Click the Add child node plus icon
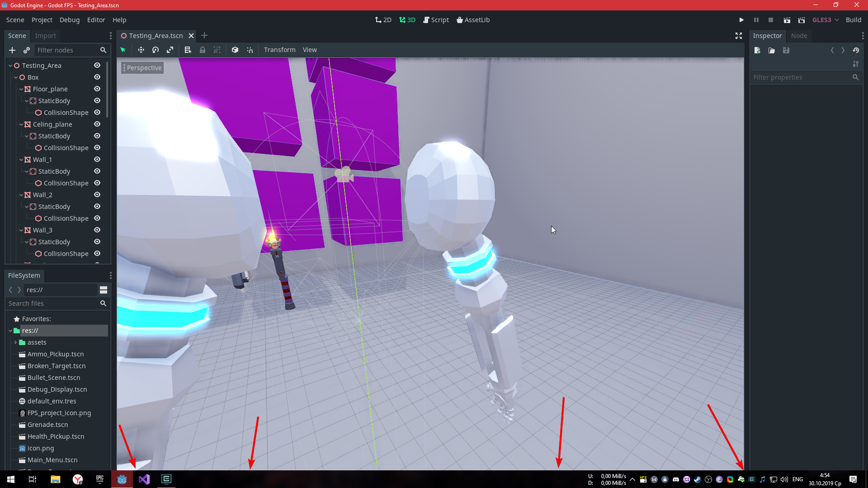Screen dimensions: 868x488 pyautogui.click(x=12, y=50)
